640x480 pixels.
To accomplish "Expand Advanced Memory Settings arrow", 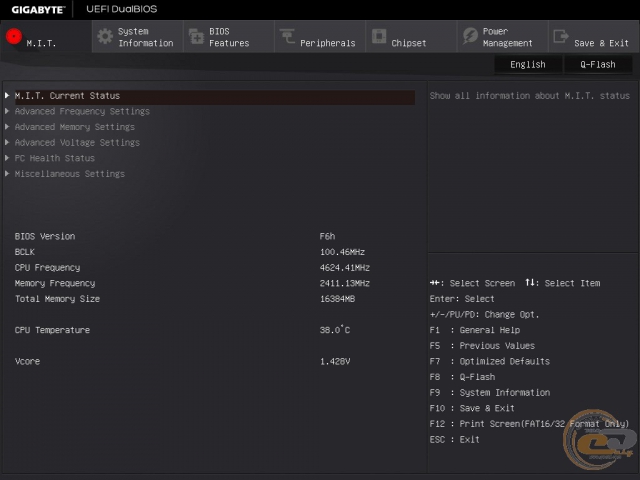I will 8,127.
